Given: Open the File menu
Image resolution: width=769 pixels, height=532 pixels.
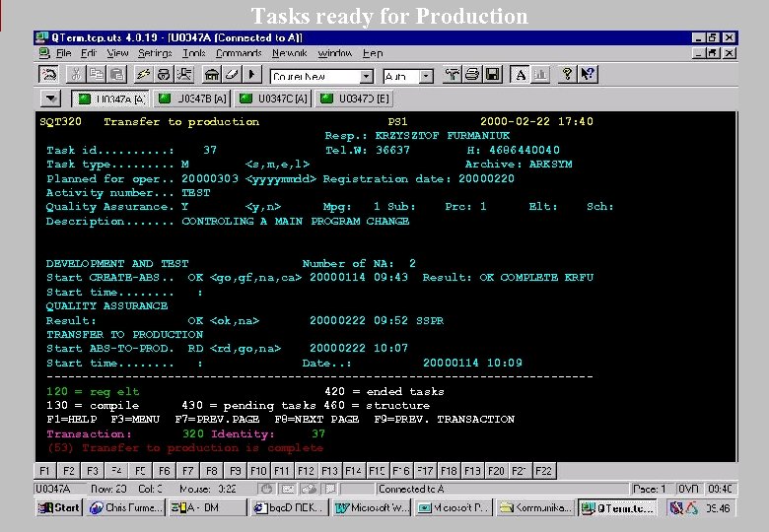Looking at the screenshot, I should tap(63, 53).
